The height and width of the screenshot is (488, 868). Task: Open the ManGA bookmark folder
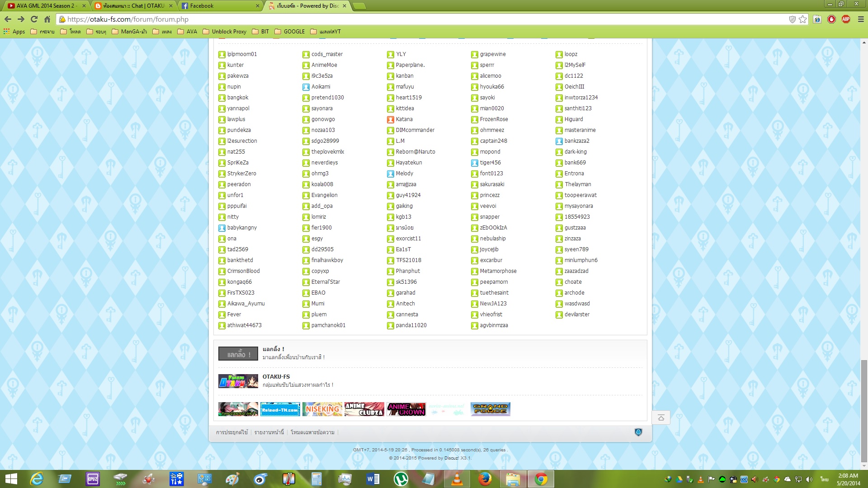point(129,32)
